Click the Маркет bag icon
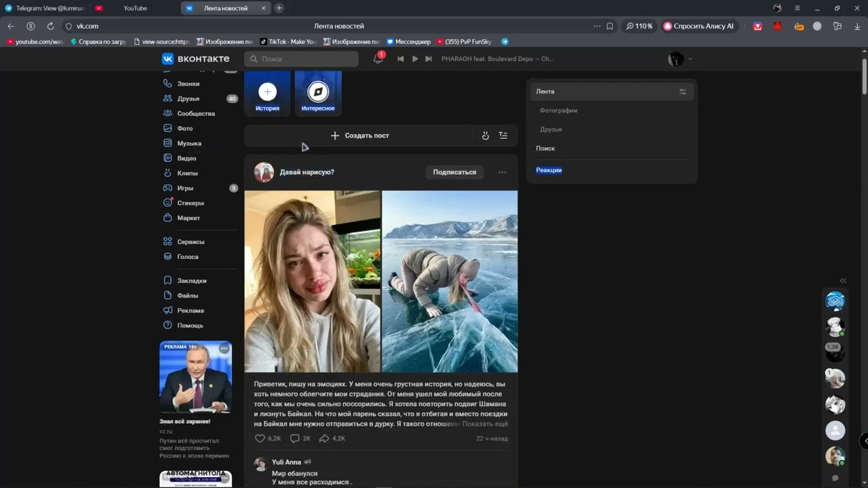The width and height of the screenshot is (868, 488). pos(167,218)
